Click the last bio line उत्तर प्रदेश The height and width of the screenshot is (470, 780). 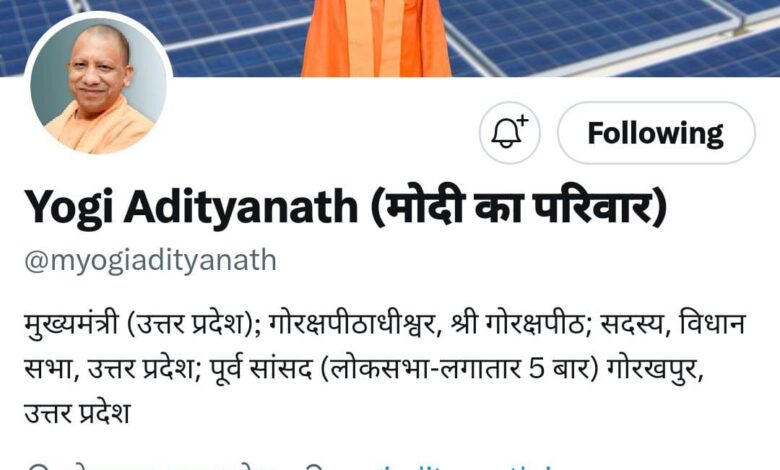point(77,413)
